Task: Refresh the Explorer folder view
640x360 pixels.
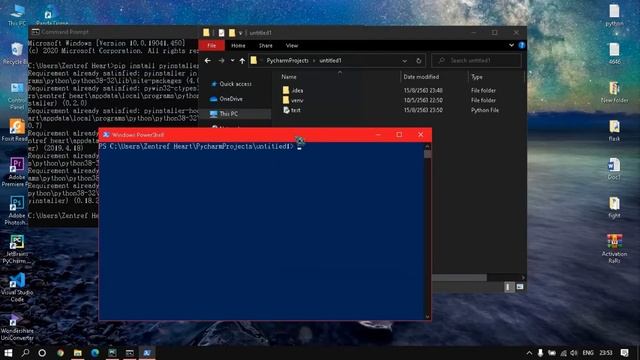Action: click(418, 61)
